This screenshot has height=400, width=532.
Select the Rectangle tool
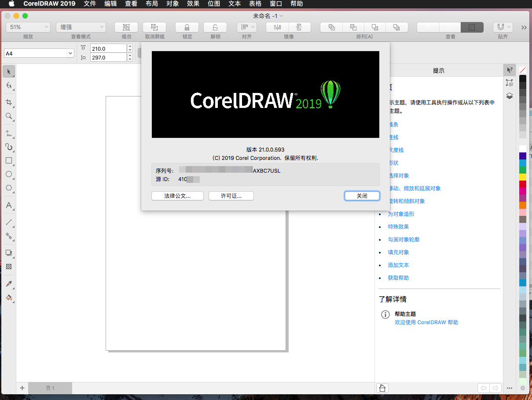8,161
